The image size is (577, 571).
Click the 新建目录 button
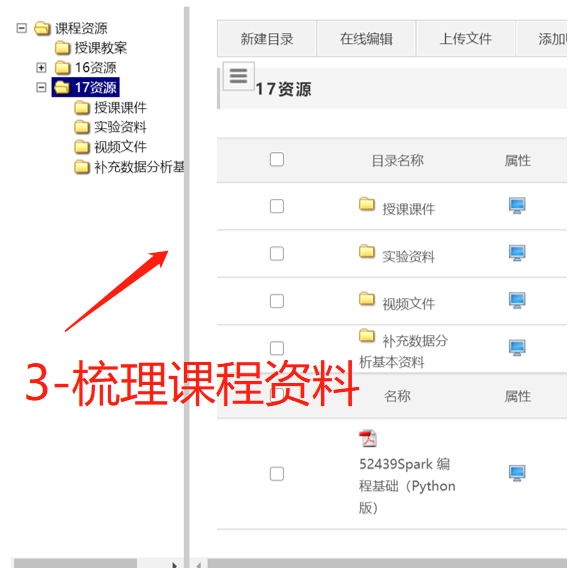(267, 39)
